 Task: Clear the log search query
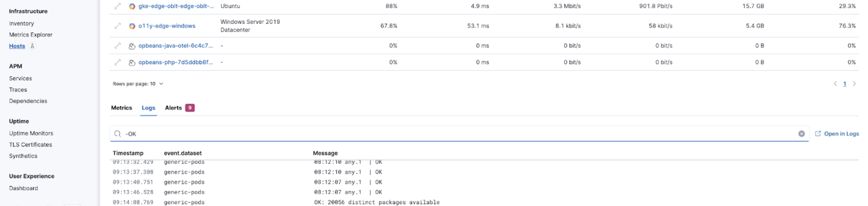pyautogui.click(x=801, y=134)
